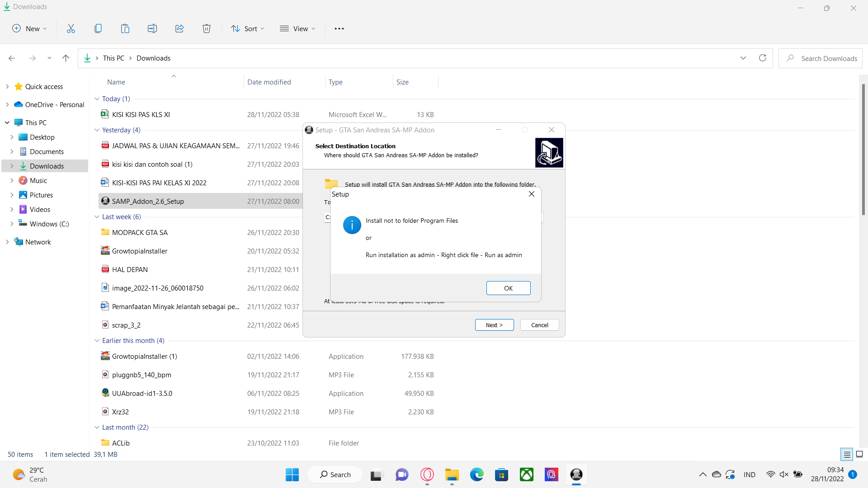
Task: Open the Xbox app on taskbar
Action: tap(527, 474)
